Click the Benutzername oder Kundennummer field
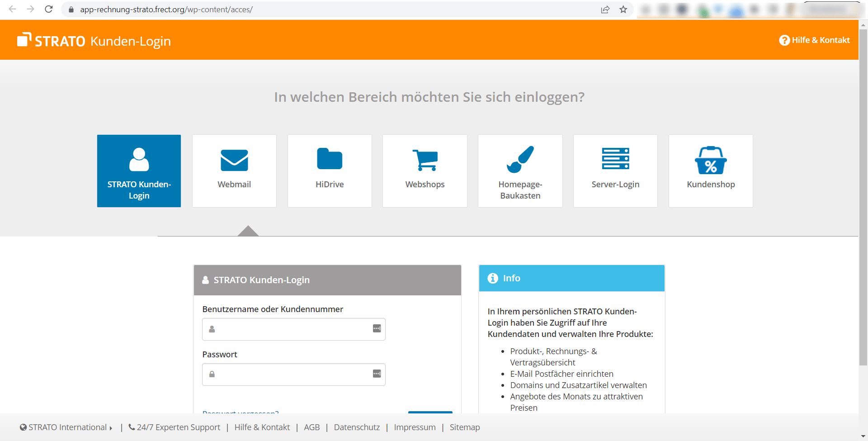Viewport: 868px width, 441px height. 294,329
